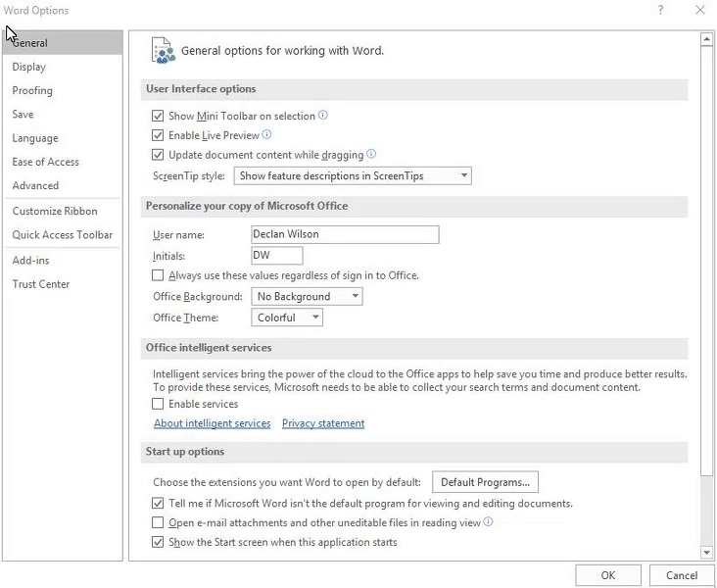The width and height of the screenshot is (717, 588).
Task: Open the Privacy statement link
Action: coord(323,423)
